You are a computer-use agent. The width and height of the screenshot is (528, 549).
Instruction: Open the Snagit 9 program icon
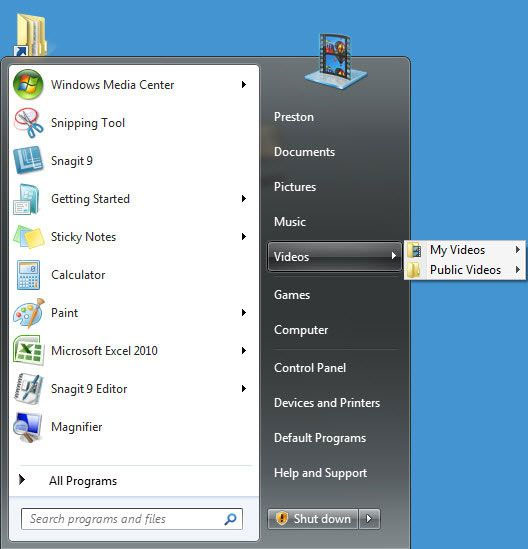click(x=28, y=160)
